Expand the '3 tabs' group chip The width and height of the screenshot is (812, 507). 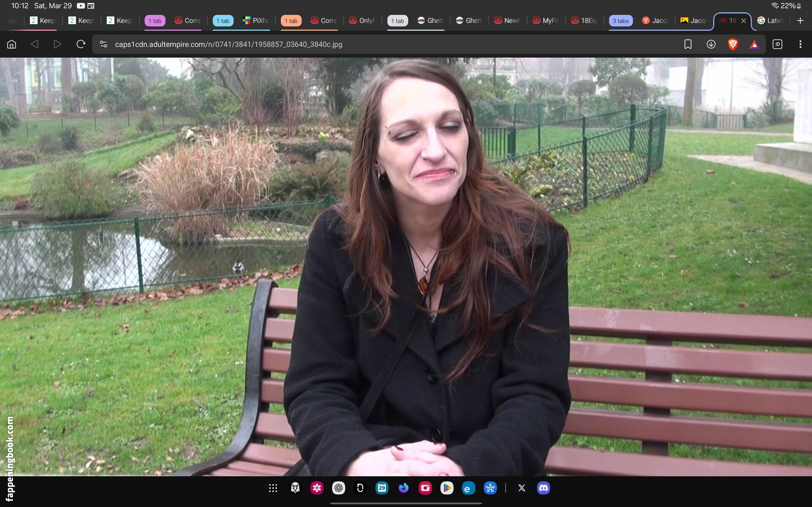620,21
